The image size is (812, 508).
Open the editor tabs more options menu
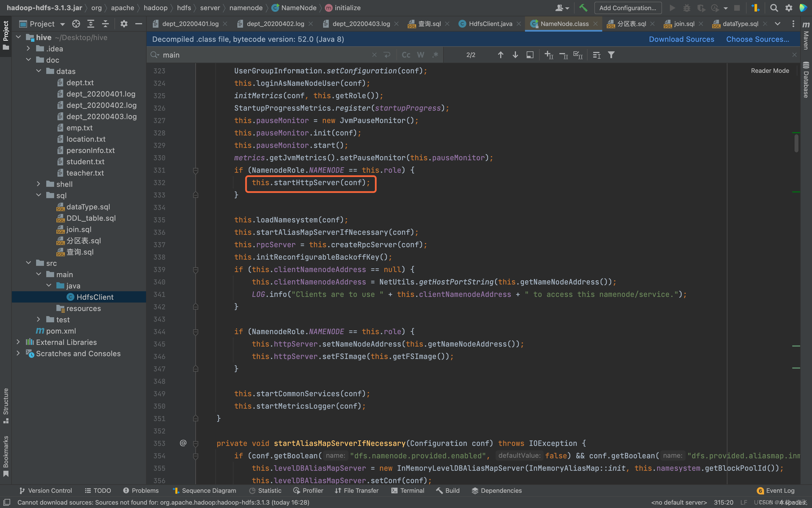pos(793,24)
